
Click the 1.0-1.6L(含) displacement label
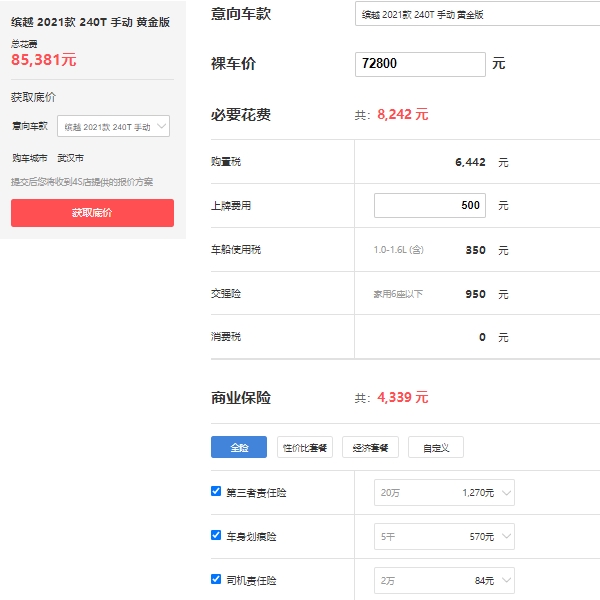pos(398,250)
